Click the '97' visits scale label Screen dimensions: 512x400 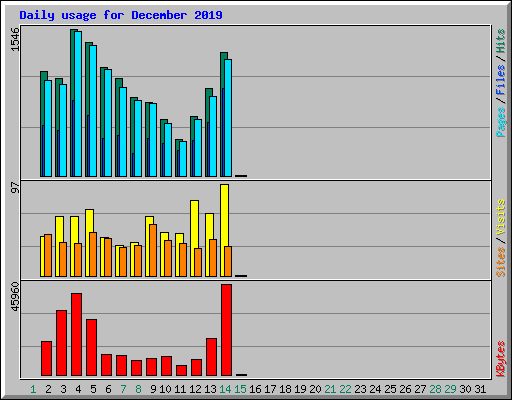pyautogui.click(x=15, y=188)
